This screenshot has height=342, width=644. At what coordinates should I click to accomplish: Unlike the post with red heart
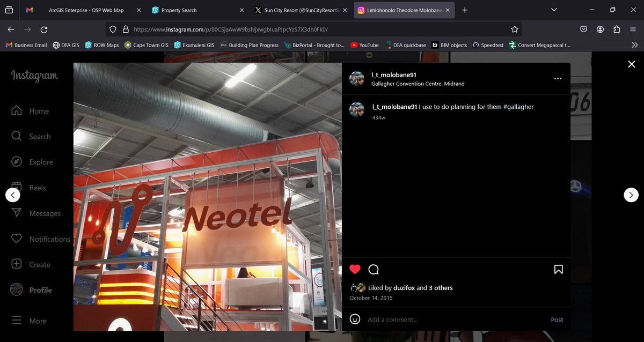pos(355,269)
